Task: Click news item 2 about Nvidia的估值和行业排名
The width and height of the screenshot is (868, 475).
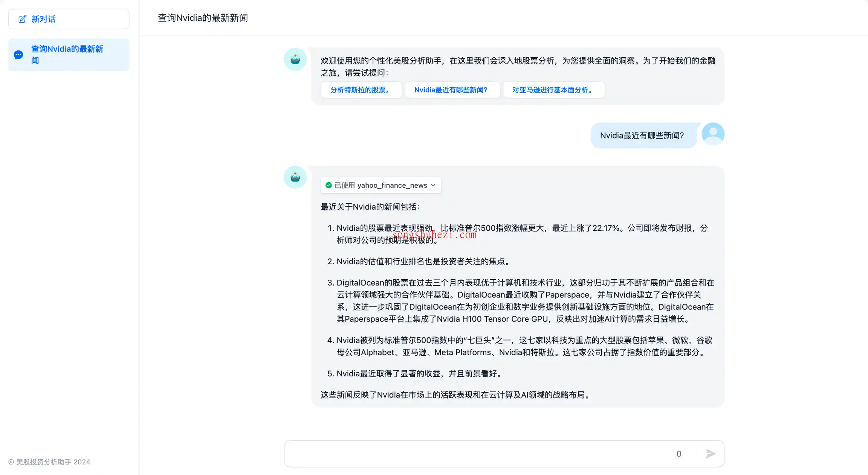Action: coord(423,262)
